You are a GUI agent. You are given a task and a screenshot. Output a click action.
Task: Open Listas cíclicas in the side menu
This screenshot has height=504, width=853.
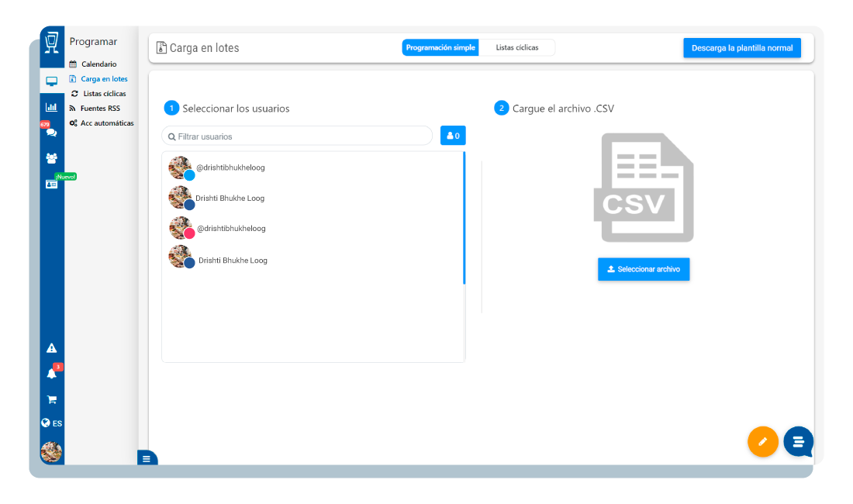click(x=99, y=94)
